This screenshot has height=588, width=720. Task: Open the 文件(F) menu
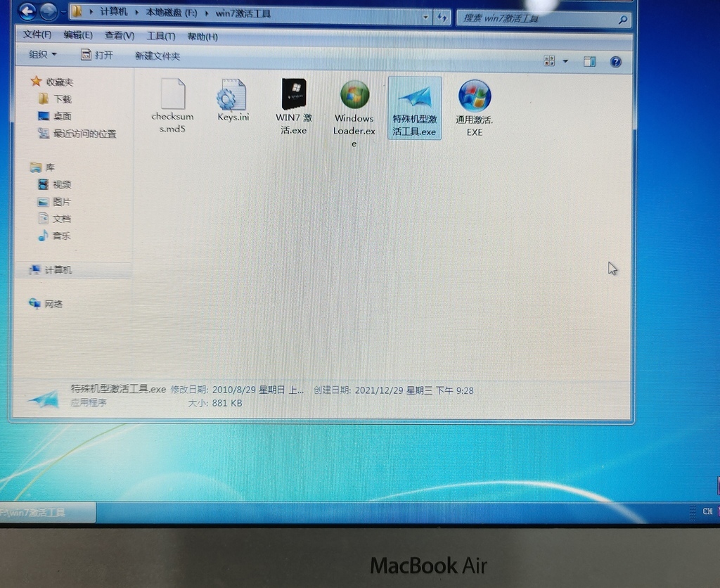click(37, 34)
